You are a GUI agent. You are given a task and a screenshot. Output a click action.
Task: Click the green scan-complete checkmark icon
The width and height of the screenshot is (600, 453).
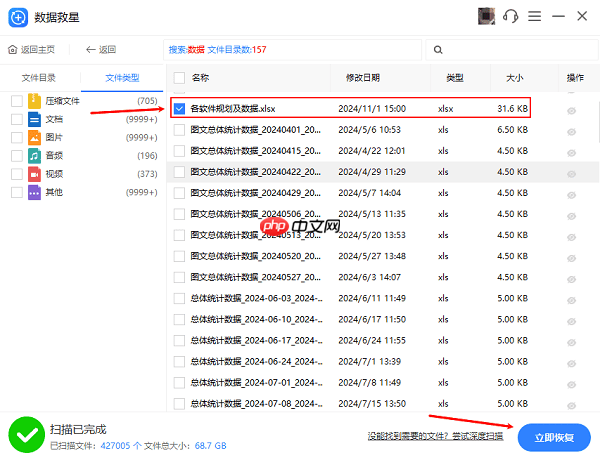26,435
